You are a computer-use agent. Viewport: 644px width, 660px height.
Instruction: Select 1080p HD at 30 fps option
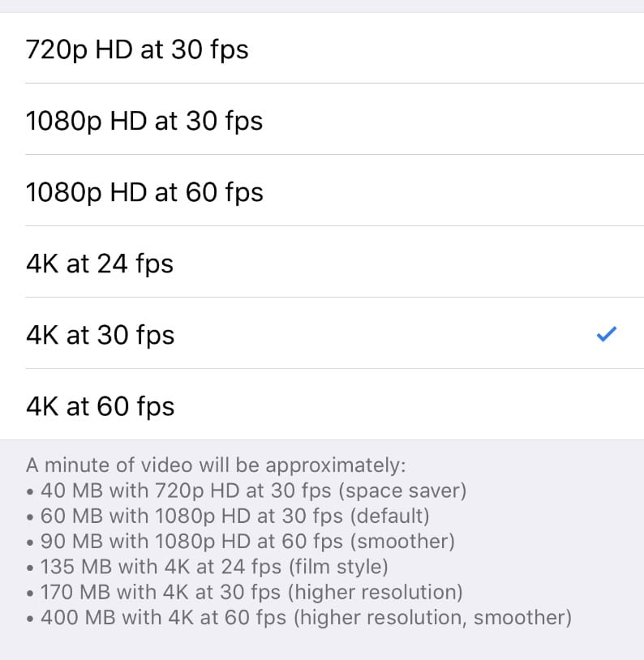pos(144,120)
